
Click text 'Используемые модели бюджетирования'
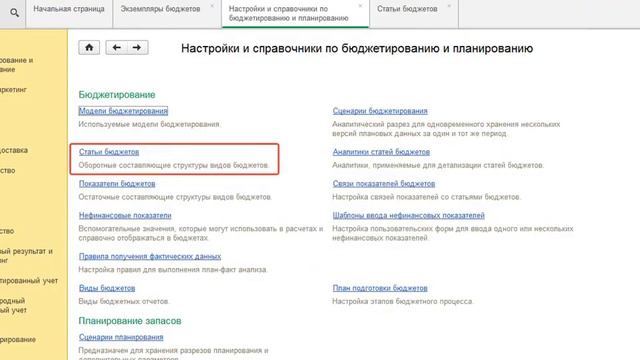point(149,124)
